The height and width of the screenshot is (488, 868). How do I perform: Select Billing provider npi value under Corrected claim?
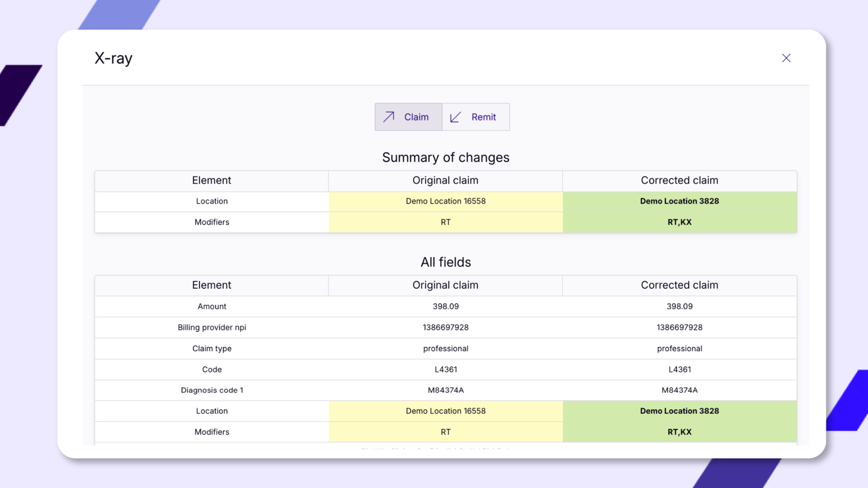click(679, 328)
